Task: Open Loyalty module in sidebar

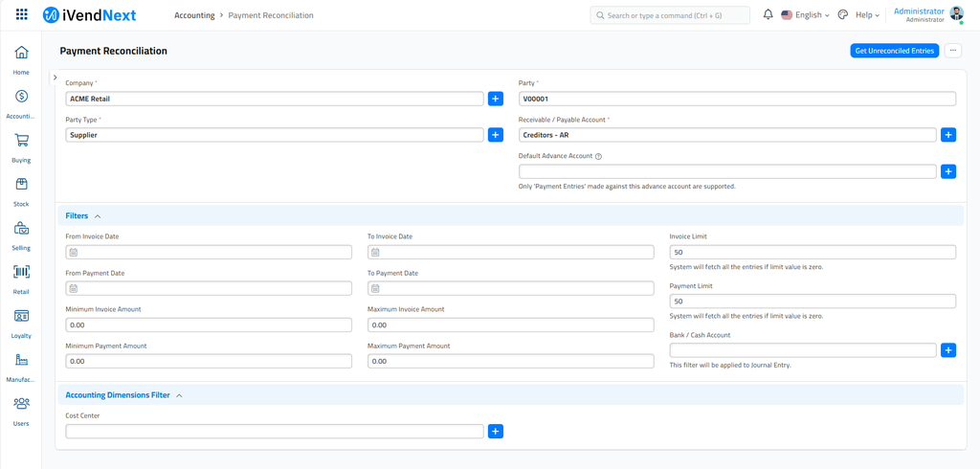Action: (21, 324)
